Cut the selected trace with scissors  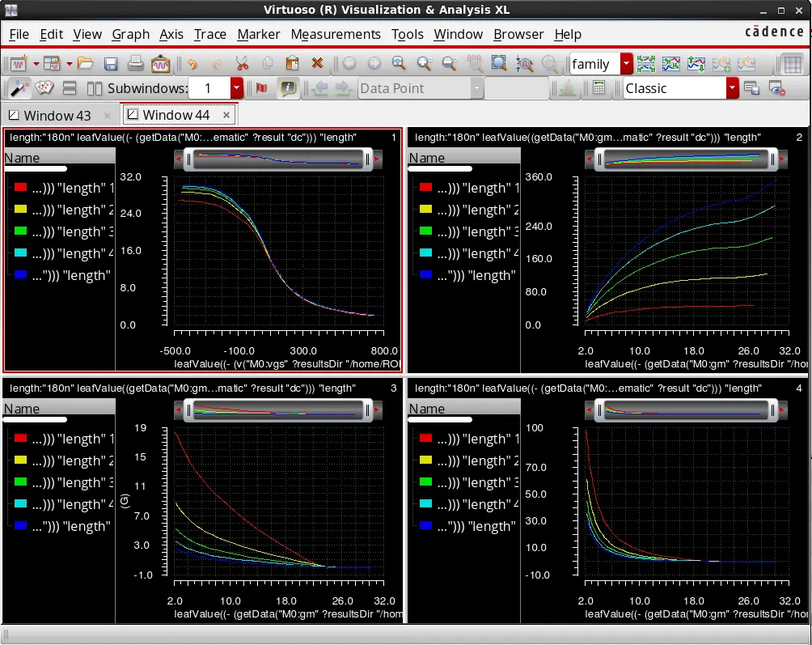coord(242,64)
